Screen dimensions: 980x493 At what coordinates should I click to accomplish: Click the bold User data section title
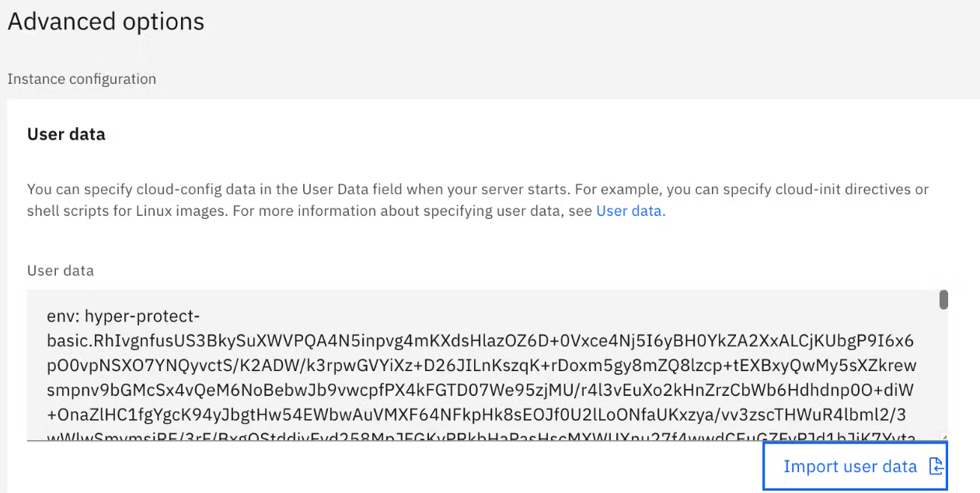tap(66, 134)
